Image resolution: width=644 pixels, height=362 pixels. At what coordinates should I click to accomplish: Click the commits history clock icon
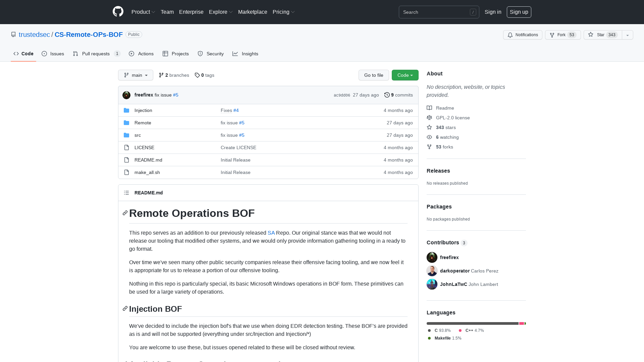click(x=387, y=95)
